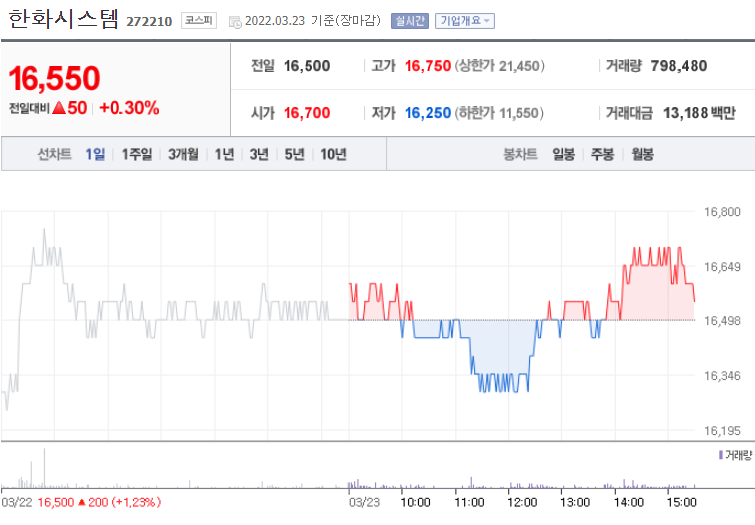Click the current price 16,550

(x=54, y=78)
